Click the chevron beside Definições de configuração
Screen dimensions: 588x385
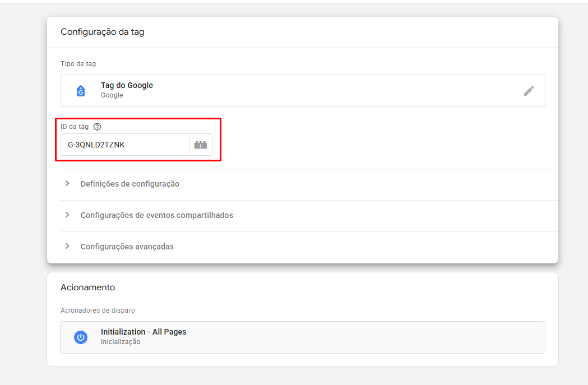point(67,184)
